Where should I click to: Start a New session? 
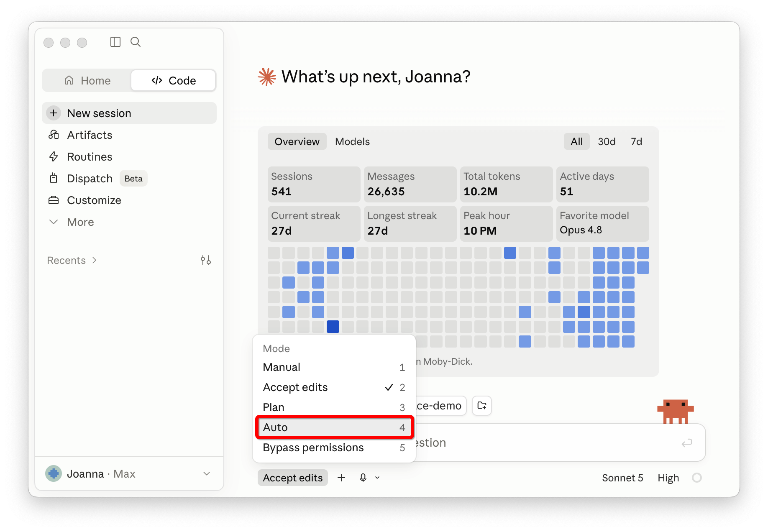pyautogui.click(x=129, y=113)
